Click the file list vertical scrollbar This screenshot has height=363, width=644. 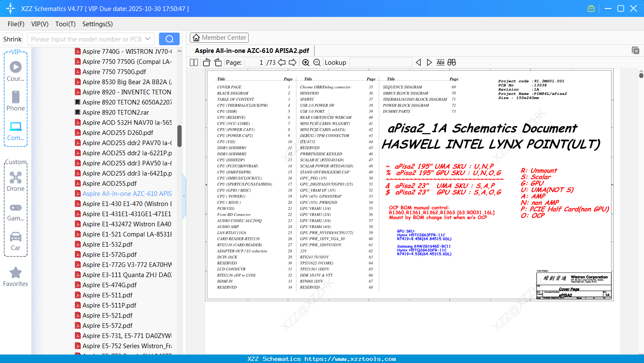point(179,136)
